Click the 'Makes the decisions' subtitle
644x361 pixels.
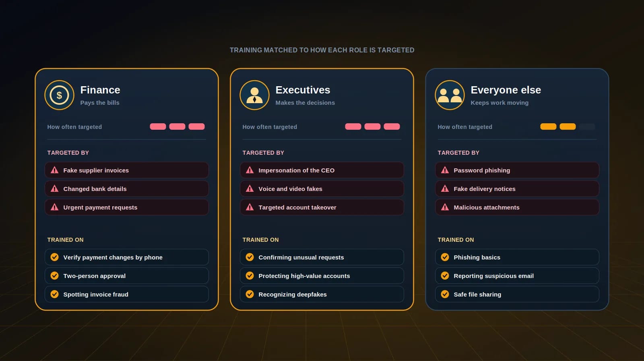pyautogui.click(x=305, y=103)
